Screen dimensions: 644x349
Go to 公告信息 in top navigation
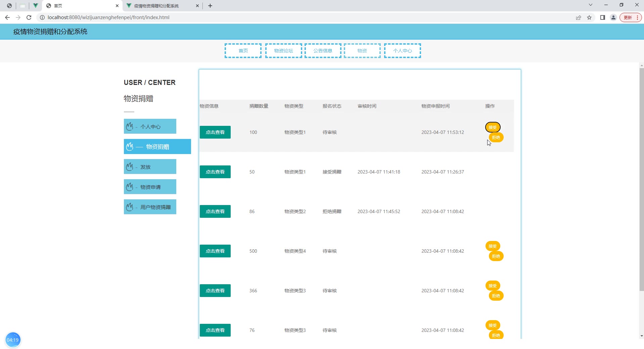tap(323, 51)
